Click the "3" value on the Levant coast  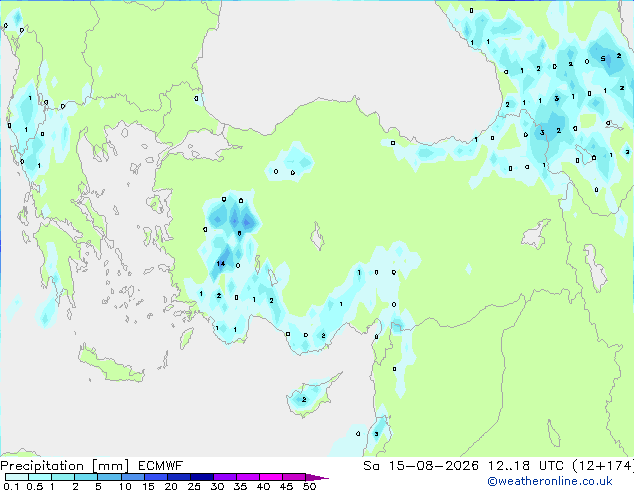376,434
